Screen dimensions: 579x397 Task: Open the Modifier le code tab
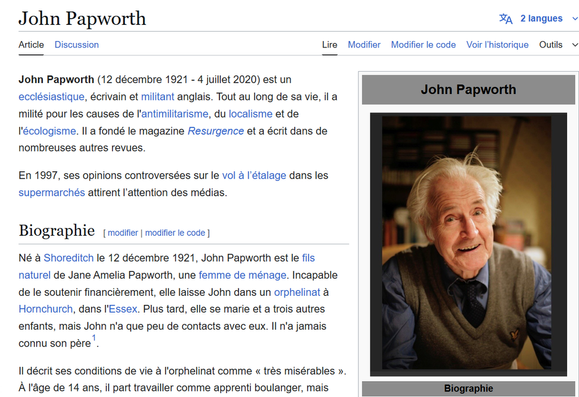[423, 45]
